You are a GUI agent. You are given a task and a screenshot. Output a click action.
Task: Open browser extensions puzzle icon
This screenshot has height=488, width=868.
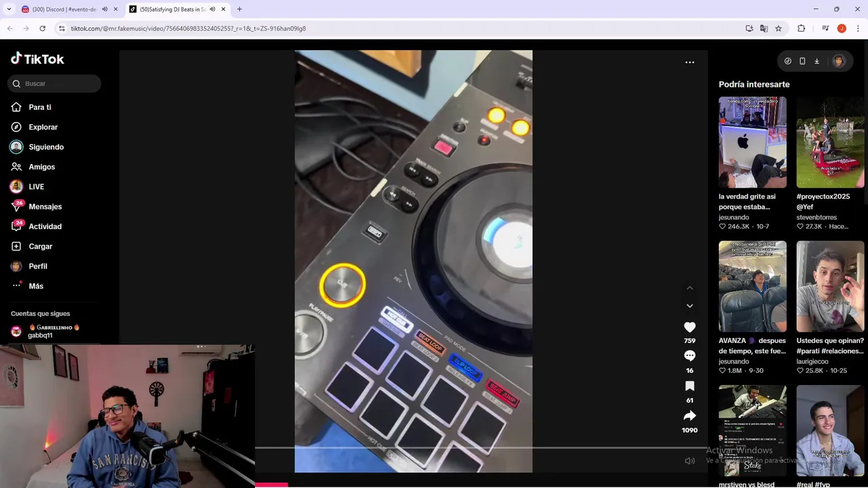tap(802, 28)
